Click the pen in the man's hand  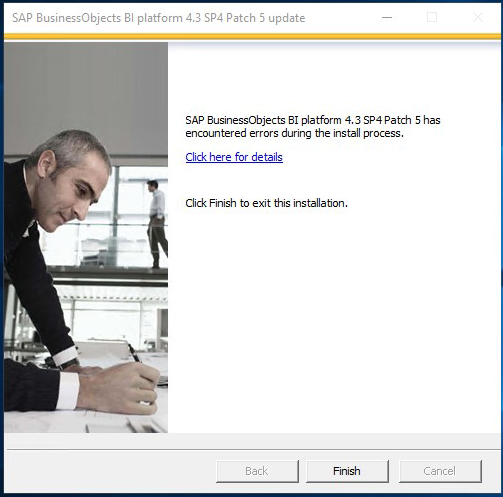[135, 354]
